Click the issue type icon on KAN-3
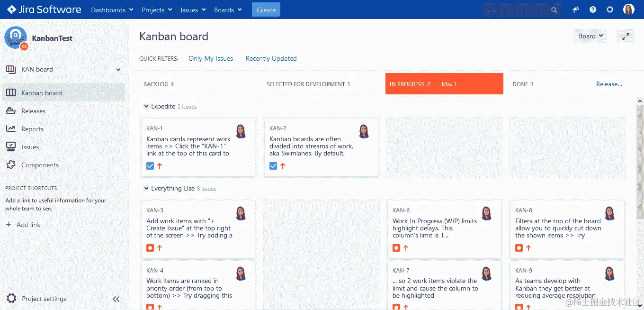The image size is (644, 310). coord(150,248)
